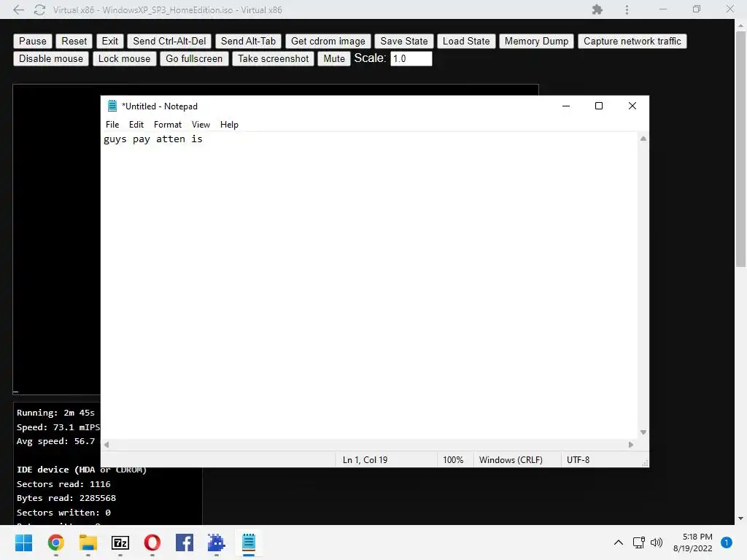Click Notepad vertical scrollbar up arrow
Image resolution: width=747 pixels, height=560 pixels.
point(643,139)
